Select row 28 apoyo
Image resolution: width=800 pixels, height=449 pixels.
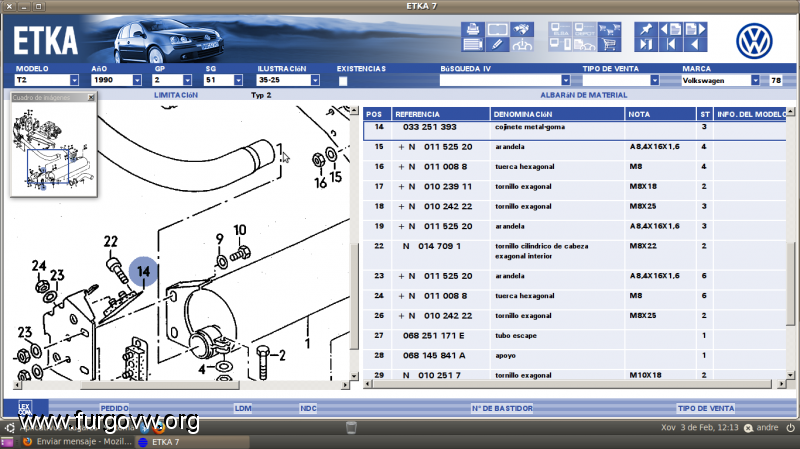[x=574, y=356]
